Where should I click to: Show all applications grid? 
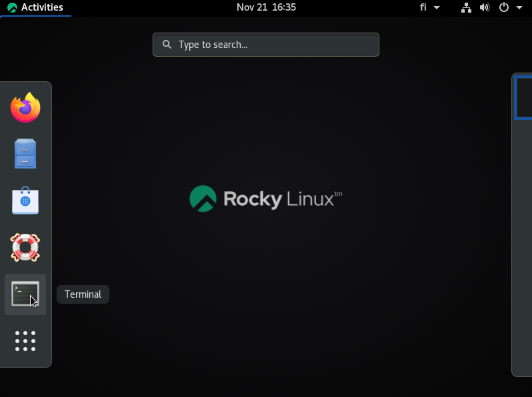[25, 340]
